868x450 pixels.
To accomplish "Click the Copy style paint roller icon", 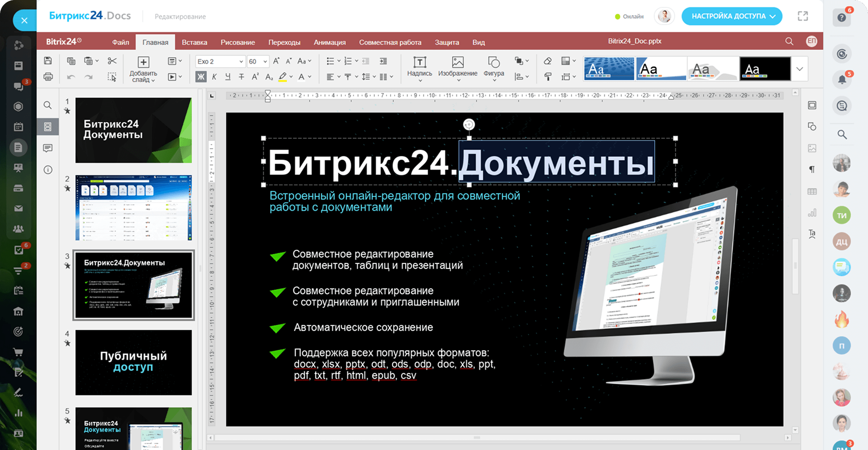I will [548, 77].
